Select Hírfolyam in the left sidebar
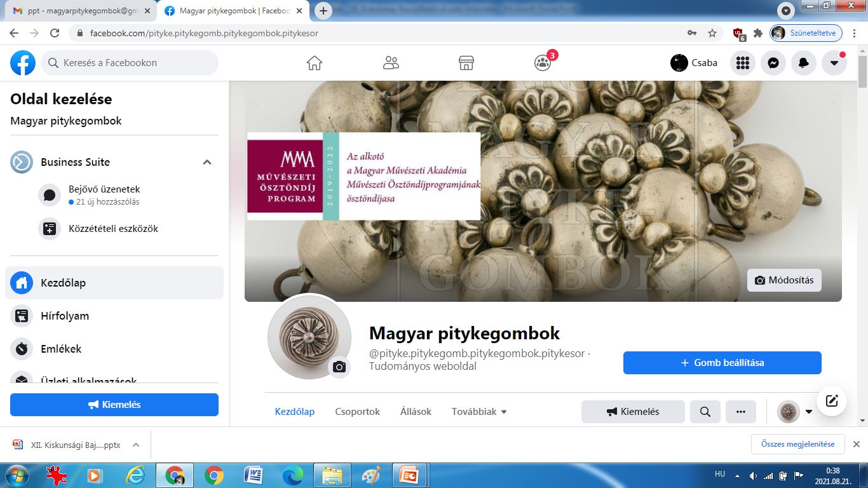Screen dimensions: 868x488 click(x=114, y=316)
